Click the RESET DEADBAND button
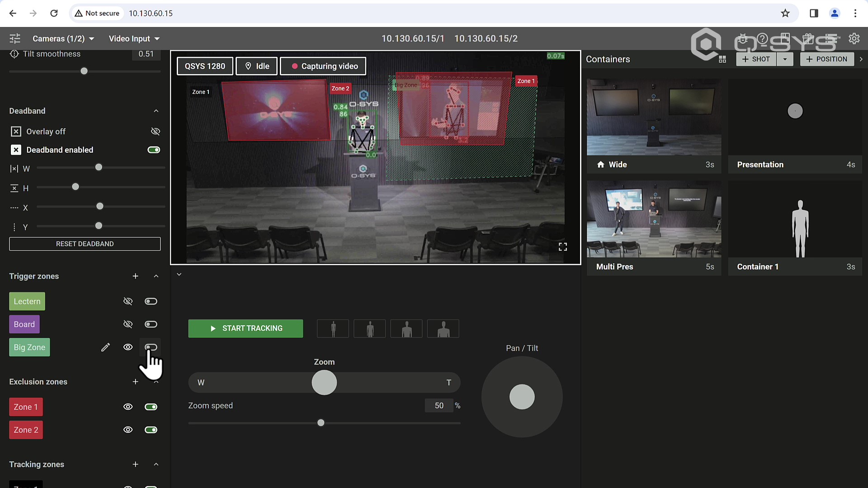 pyautogui.click(x=85, y=244)
